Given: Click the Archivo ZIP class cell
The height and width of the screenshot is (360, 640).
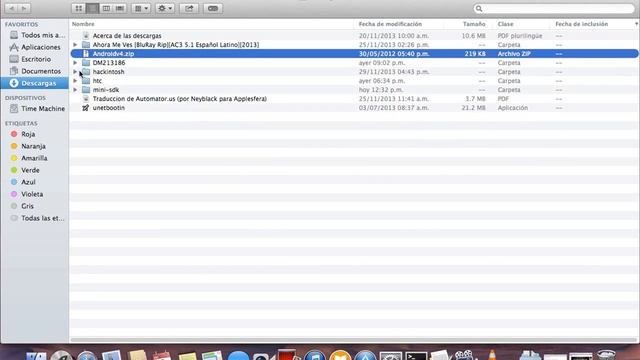Looking at the screenshot, I should tap(513, 53).
